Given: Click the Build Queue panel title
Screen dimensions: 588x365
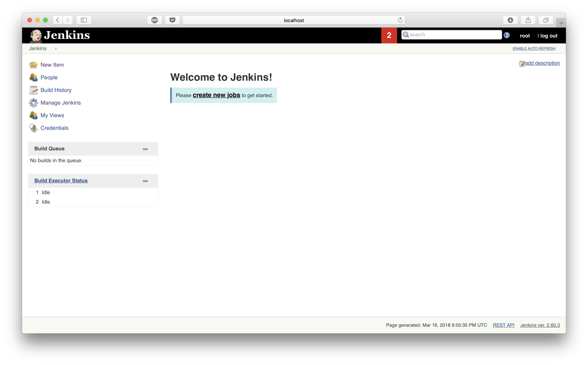Looking at the screenshot, I should tap(49, 149).
